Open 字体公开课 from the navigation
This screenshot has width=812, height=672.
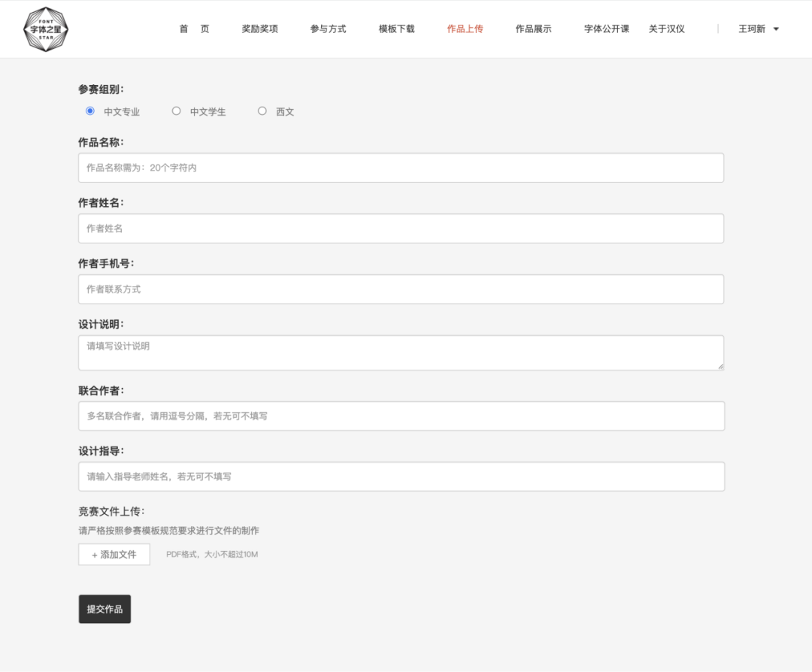coord(605,29)
